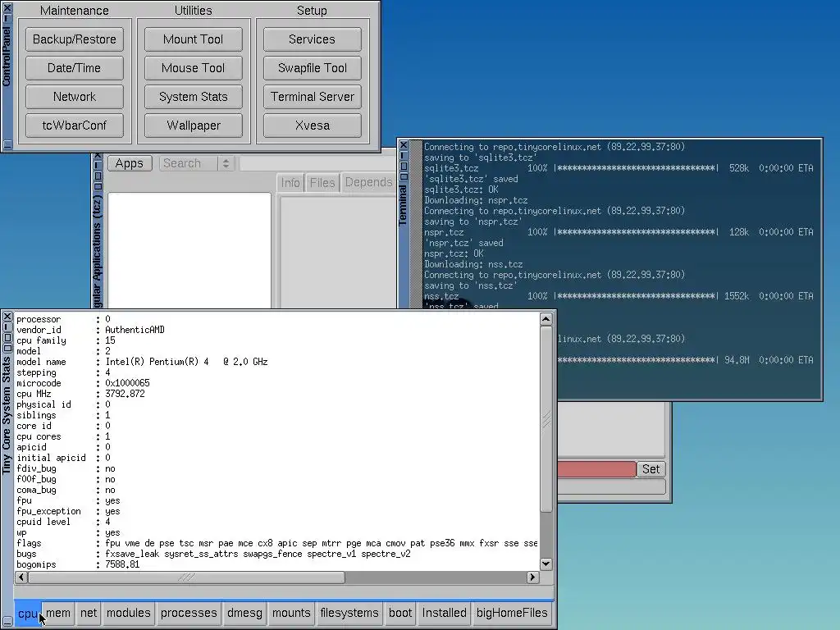
Task: Click 'Downloading: nss.tcz' line in Terminal
Action: pyautogui.click(x=473, y=264)
